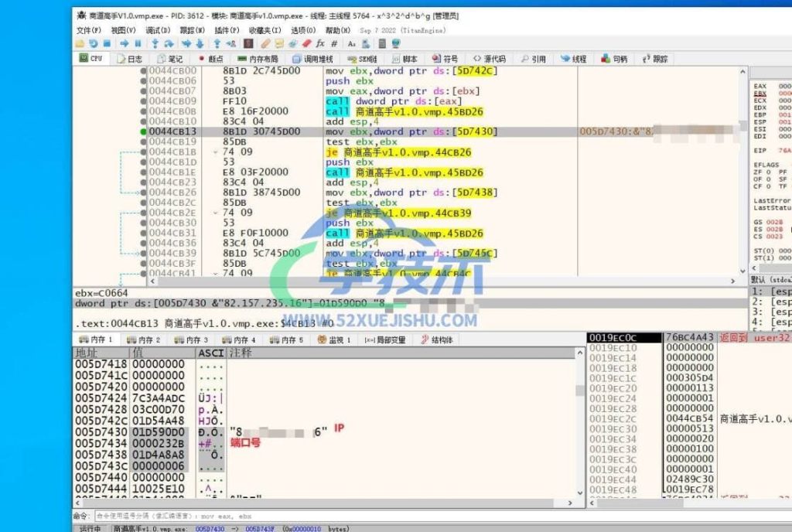Switch to the 断点 breakpoints tab

(210, 59)
